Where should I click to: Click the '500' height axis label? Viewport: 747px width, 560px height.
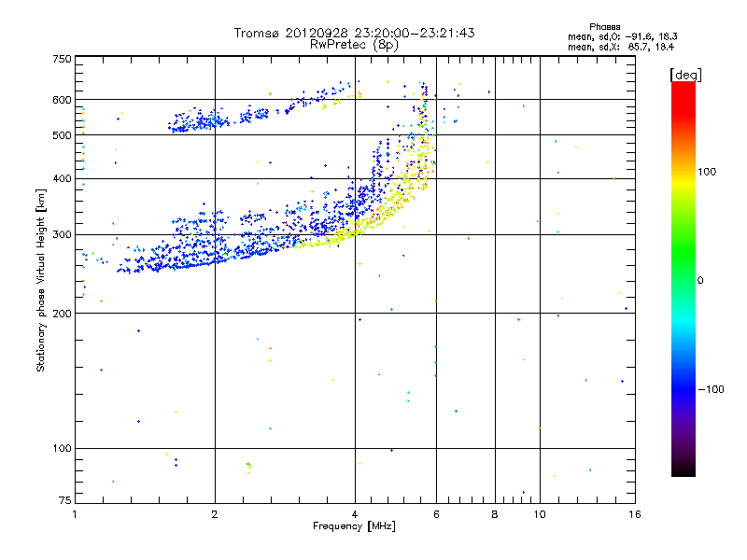pyautogui.click(x=62, y=135)
